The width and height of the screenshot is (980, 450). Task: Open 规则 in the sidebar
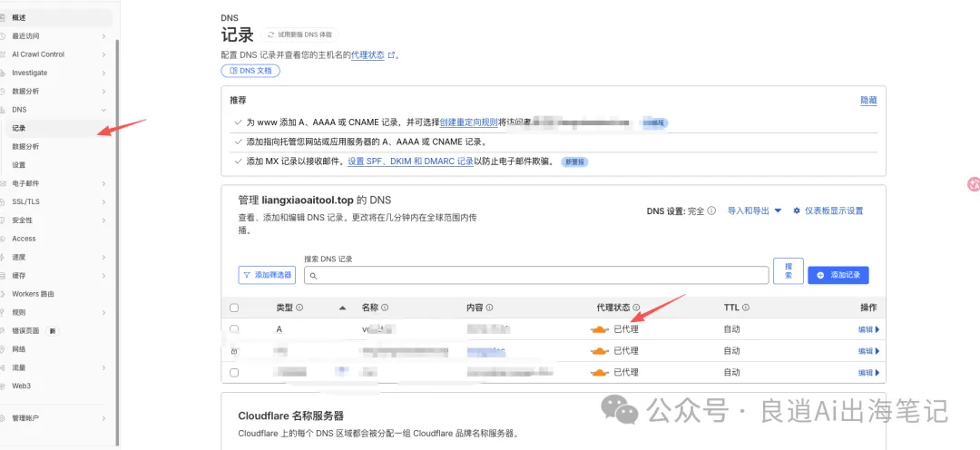pyautogui.click(x=19, y=312)
